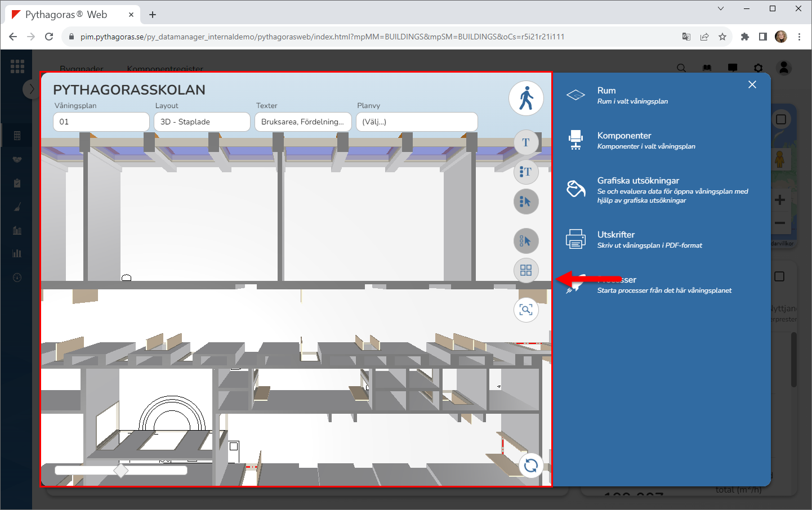This screenshot has height=510, width=812.
Task: Close the blue side panel with X
Action: (x=752, y=84)
